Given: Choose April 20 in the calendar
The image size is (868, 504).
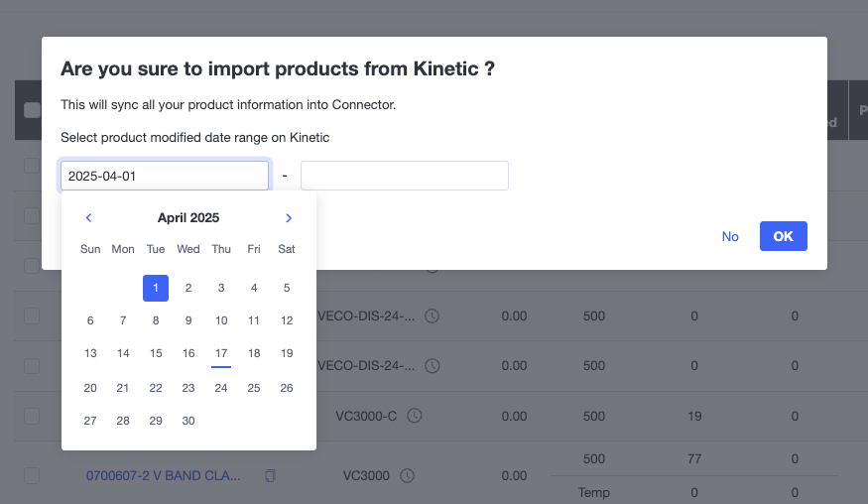Looking at the screenshot, I should (90, 388).
